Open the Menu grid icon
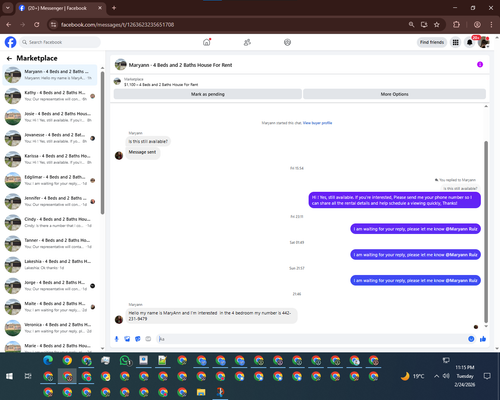This screenshot has height=400, width=500. pyautogui.click(x=455, y=42)
